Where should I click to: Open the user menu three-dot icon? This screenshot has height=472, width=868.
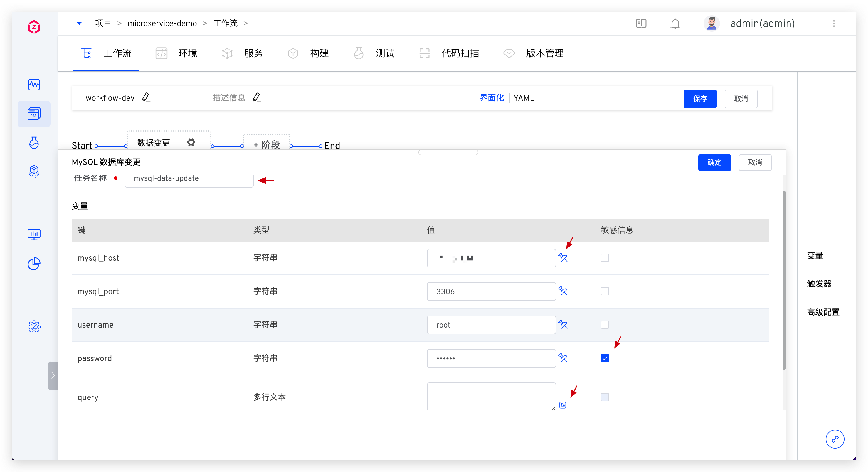pos(834,23)
